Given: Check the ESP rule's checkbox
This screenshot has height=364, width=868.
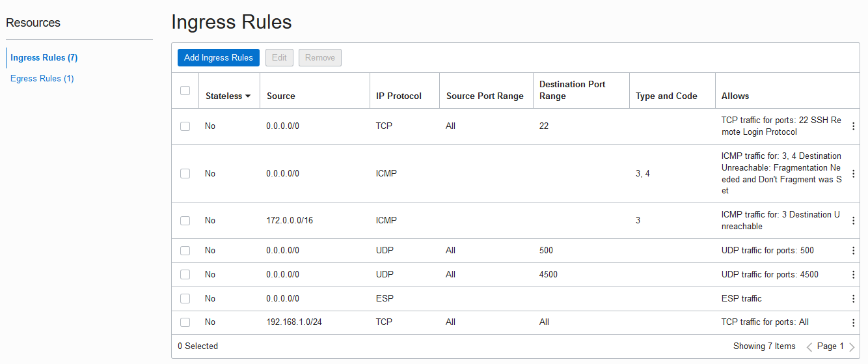Looking at the screenshot, I should [185, 299].
